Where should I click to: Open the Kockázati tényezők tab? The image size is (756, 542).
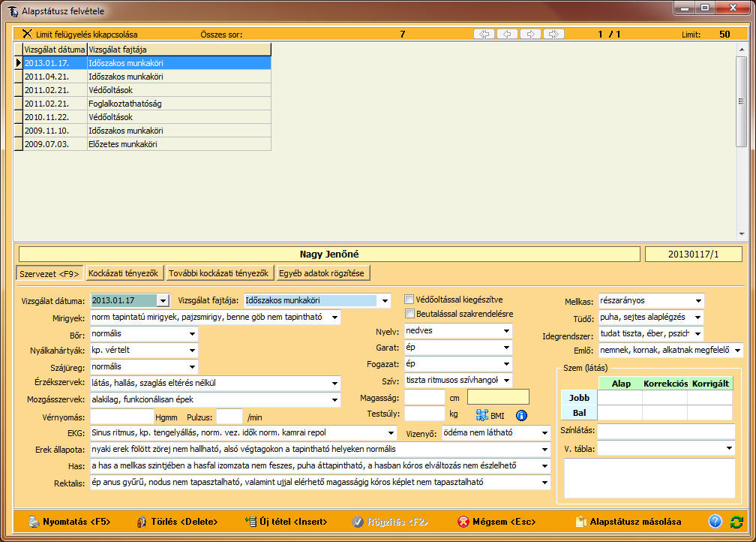(124, 273)
